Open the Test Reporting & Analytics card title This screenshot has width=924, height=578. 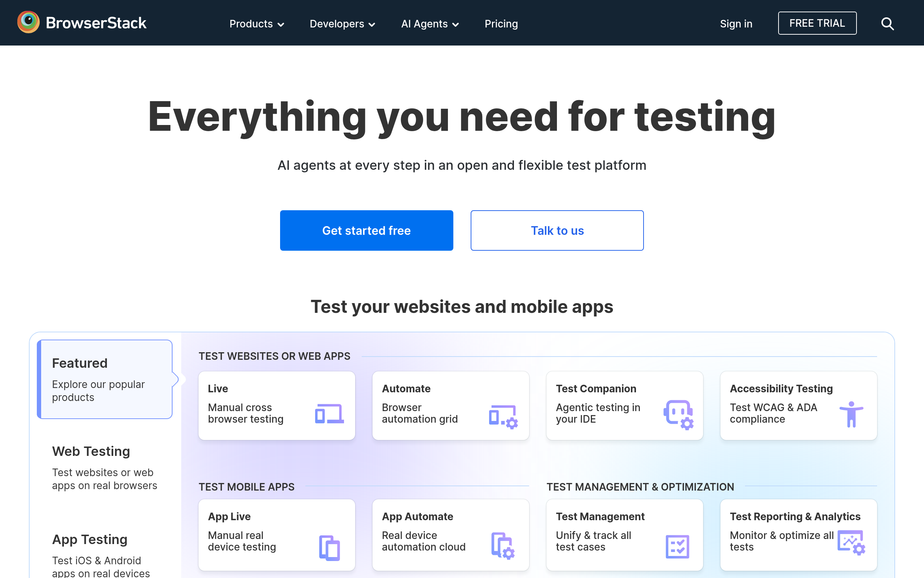pyautogui.click(x=795, y=517)
